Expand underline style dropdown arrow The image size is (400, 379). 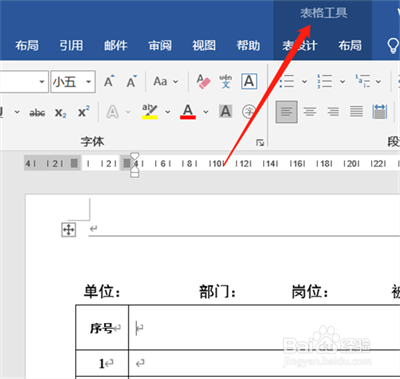[x=17, y=112]
